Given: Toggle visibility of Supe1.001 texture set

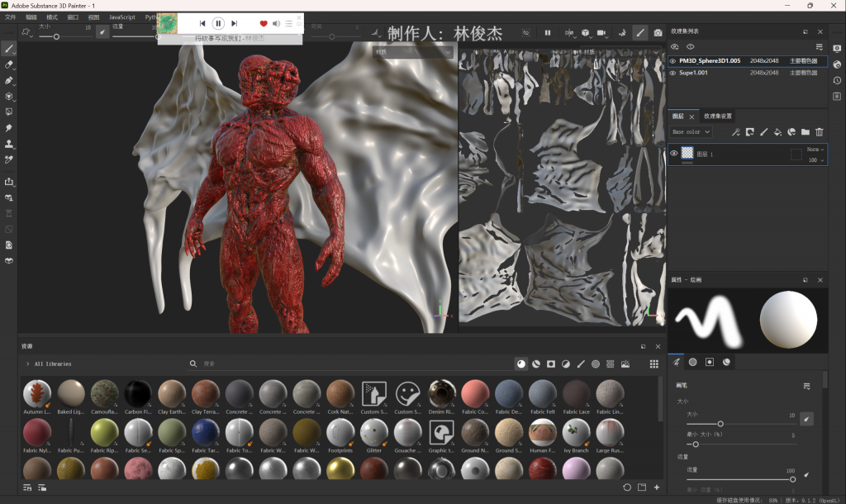Looking at the screenshot, I should (x=673, y=73).
